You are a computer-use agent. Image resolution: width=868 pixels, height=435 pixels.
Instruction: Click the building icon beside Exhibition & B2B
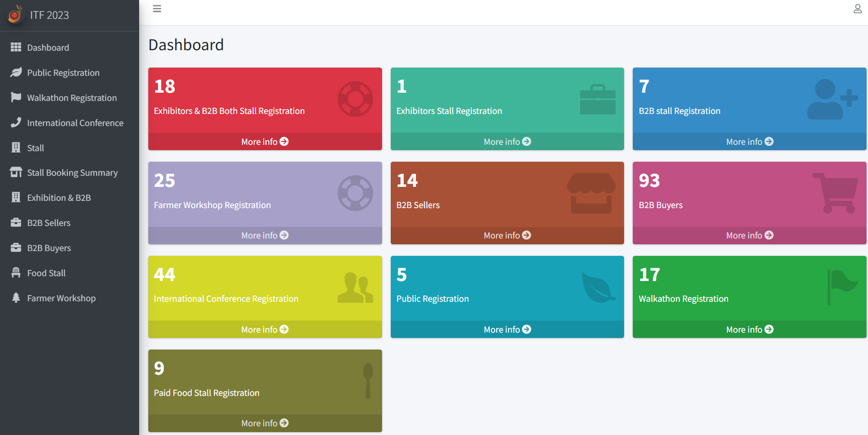click(x=16, y=197)
